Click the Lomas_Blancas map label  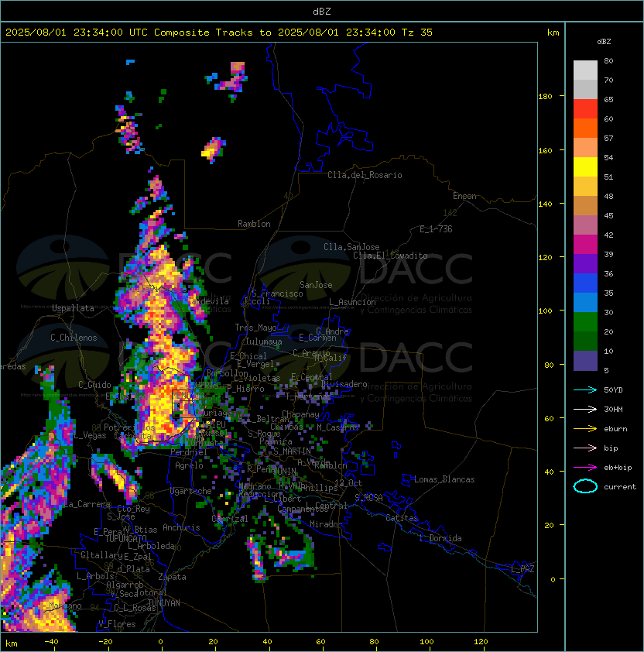click(x=444, y=479)
